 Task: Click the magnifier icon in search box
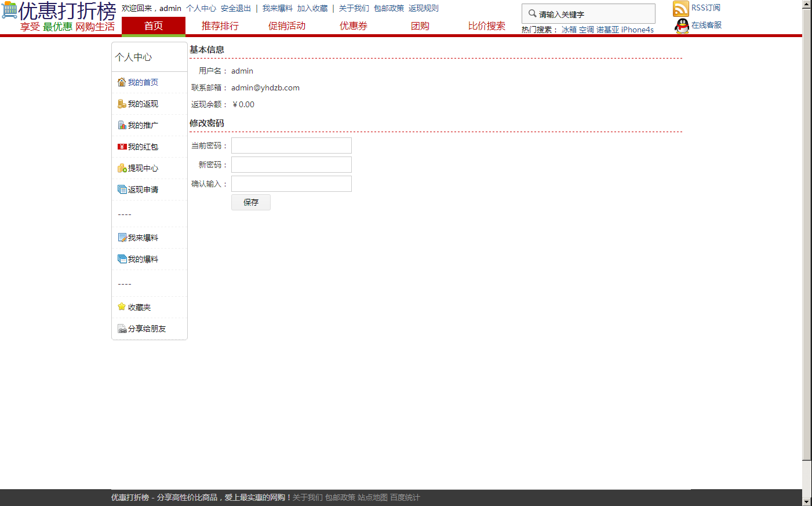(532, 13)
